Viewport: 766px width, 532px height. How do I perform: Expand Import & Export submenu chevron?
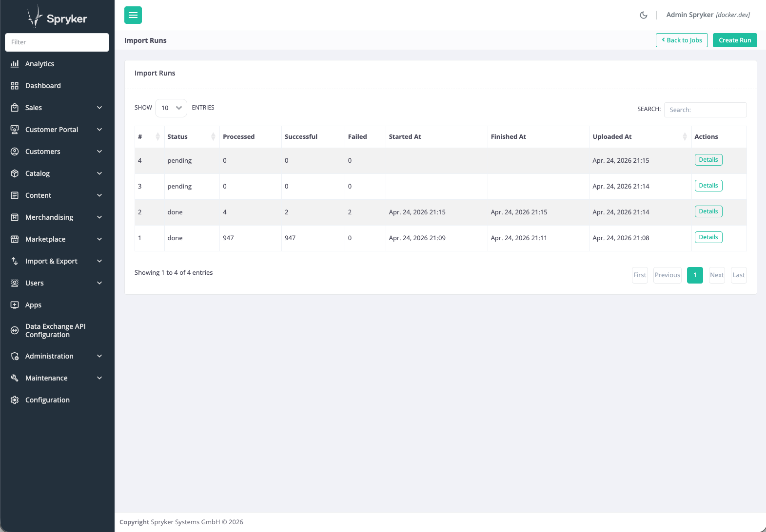[99, 261]
